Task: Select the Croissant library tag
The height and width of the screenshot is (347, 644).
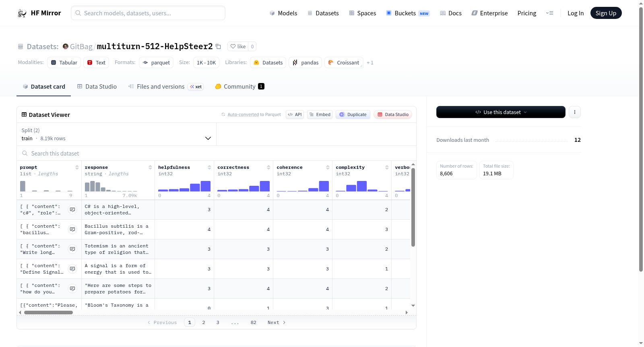Action: (344, 62)
